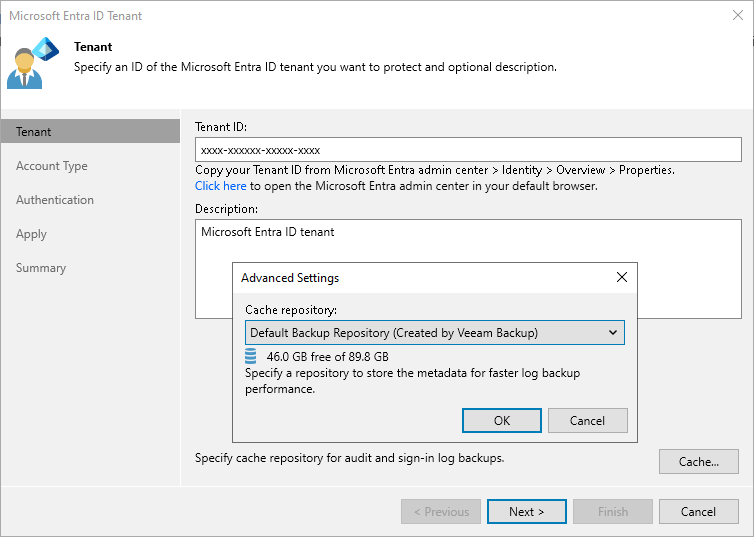Focus the Tenant ID input field
Image resolution: width=754 pixels, height=537 pixels.
point(468,150)
